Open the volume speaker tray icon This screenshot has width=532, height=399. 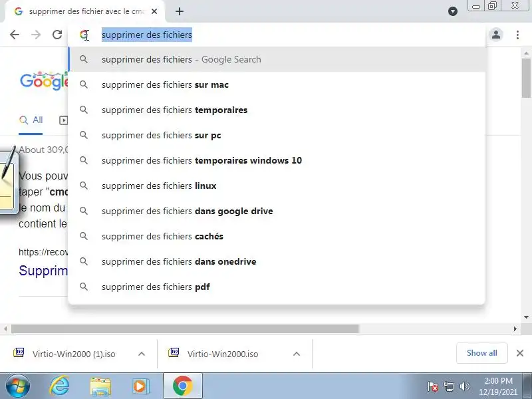pos(464,386)
